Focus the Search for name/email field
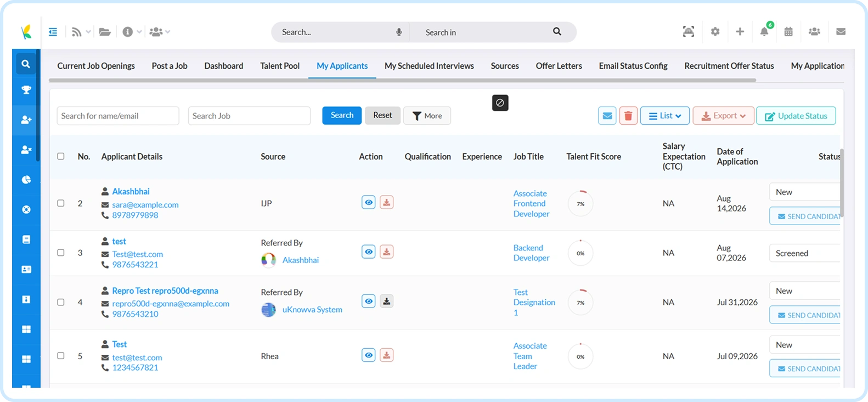The image size is (868, 402). (x=118, y=116)
